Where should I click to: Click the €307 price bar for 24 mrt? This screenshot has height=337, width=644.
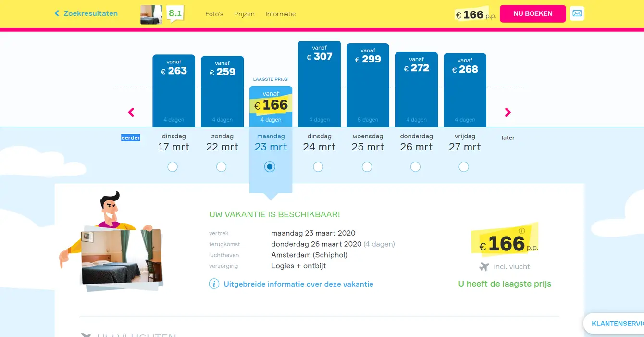tap(320, 84)
